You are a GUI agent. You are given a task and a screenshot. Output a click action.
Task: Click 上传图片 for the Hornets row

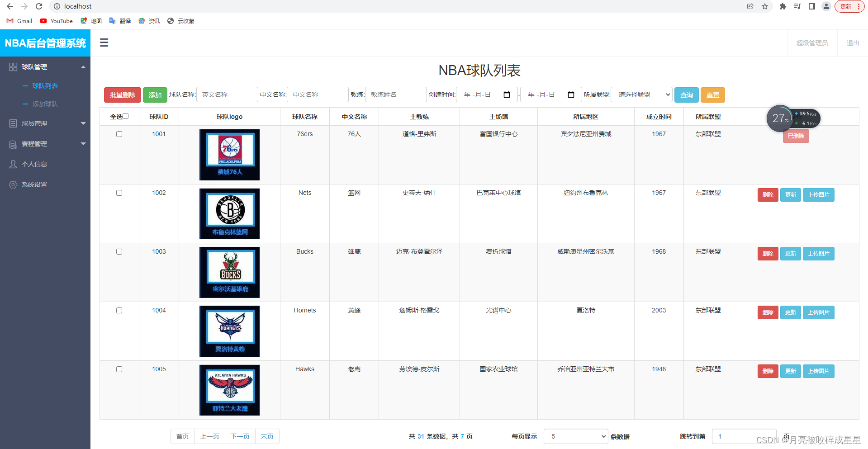tap(819, 312)
